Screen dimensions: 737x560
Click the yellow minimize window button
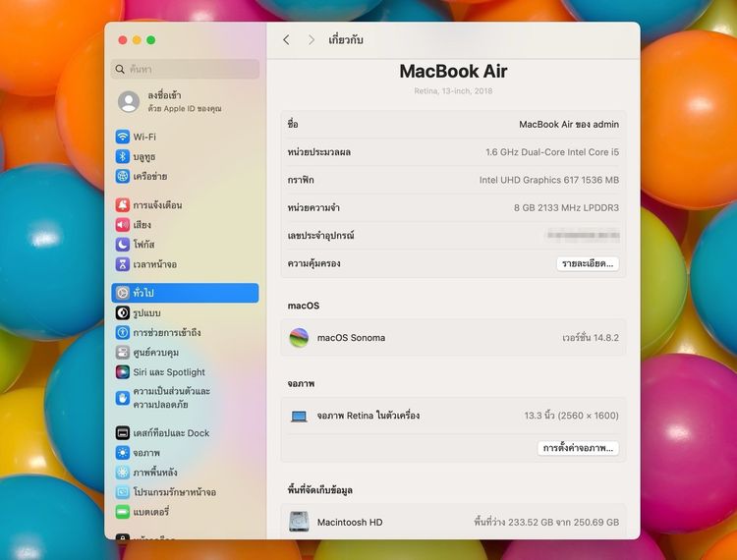click(x=137, y=40)
